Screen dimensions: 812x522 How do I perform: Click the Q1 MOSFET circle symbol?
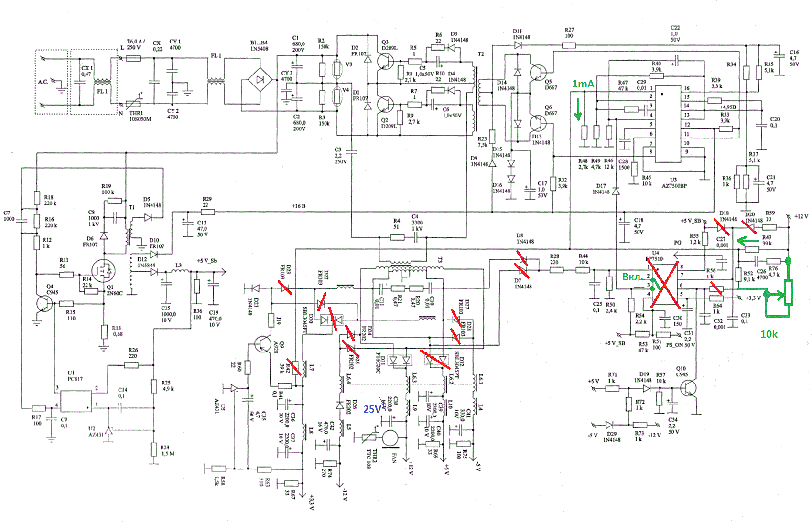(x=103, y=271)
